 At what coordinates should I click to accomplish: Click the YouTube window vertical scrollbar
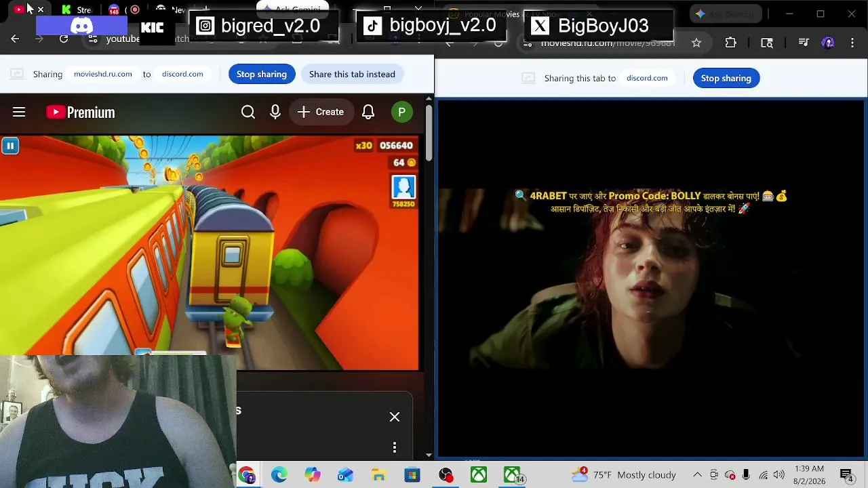[x=429, y=132]
